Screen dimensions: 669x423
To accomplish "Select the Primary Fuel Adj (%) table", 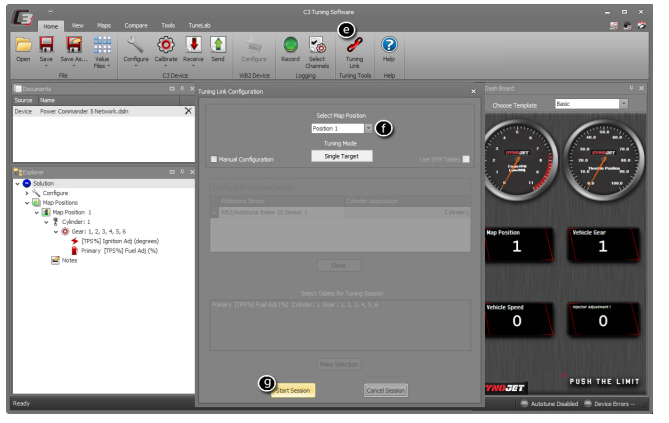I will [x=119, y=251].
